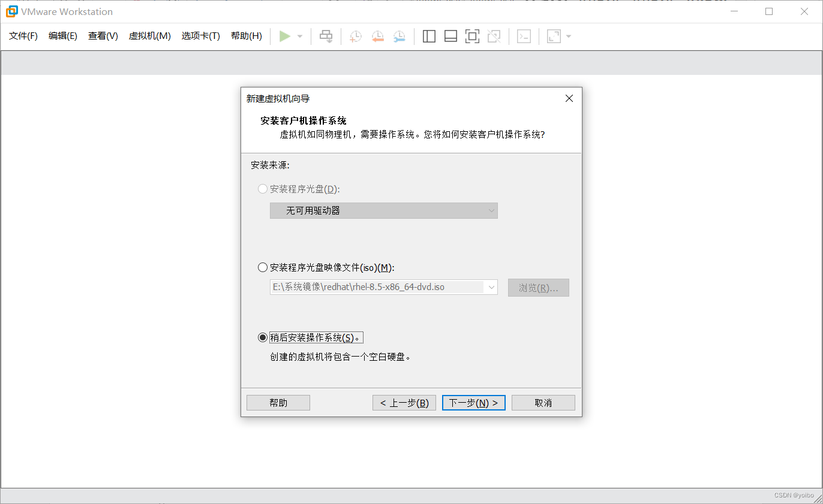The width and height of the screenshot is (823, 504).
Task: Close the 新建虚拟机向导 dialog
Action: point(569,98)
